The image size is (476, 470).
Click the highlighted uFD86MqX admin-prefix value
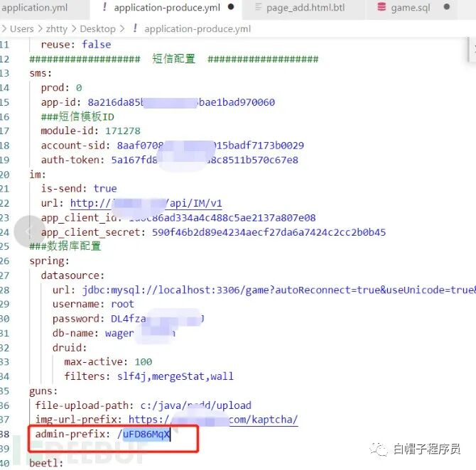[146, 435]
